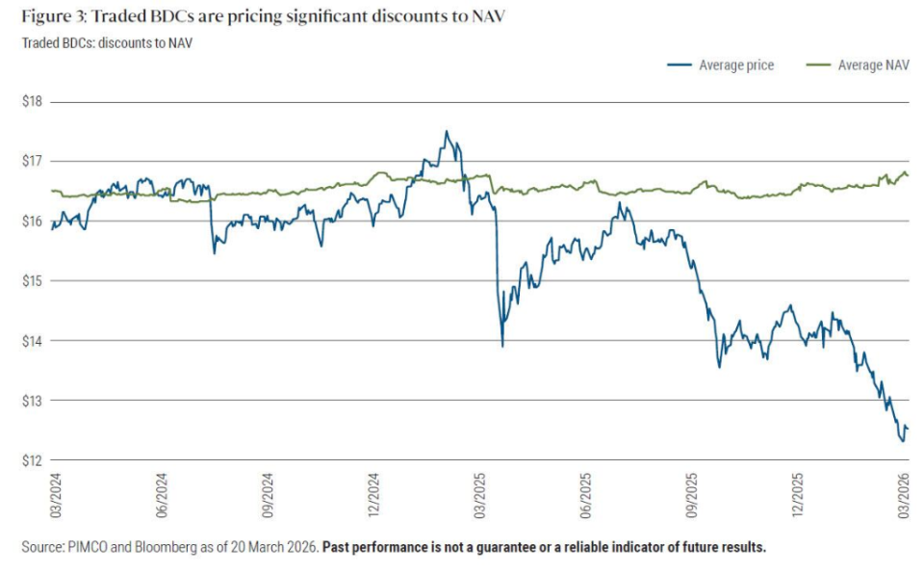Click the 'Source: PIMCO and Bloomberg' text
Image resolution: width=924 pixels, height=574 pixels.
168,548
